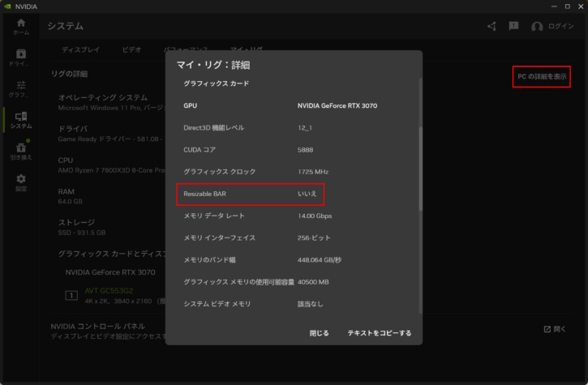
Task: Switch to the ディスプレイ tab
Action: (81, 50)
